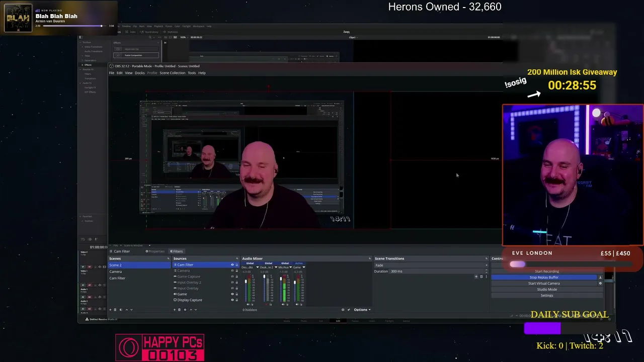The image size is (644, 362).
Task: Remove transition using Scene Transitions trash icon
Action: tap(481, 277)
